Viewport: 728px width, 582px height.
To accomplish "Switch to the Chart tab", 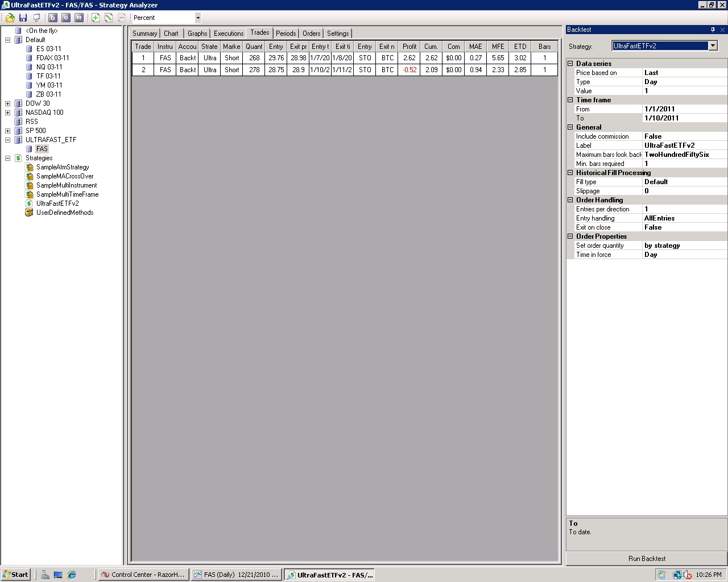I will [x=171, y=34].
